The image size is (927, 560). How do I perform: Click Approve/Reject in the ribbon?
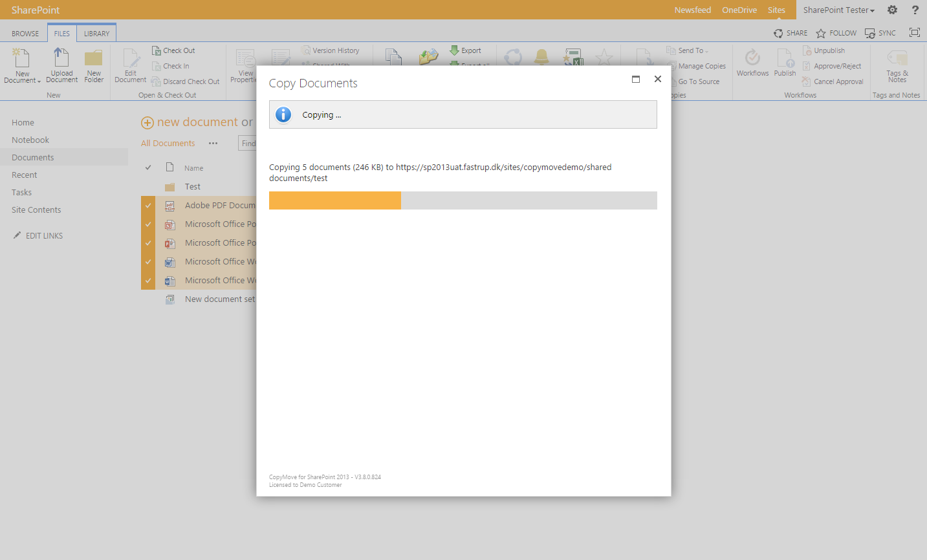pos(832,66)
